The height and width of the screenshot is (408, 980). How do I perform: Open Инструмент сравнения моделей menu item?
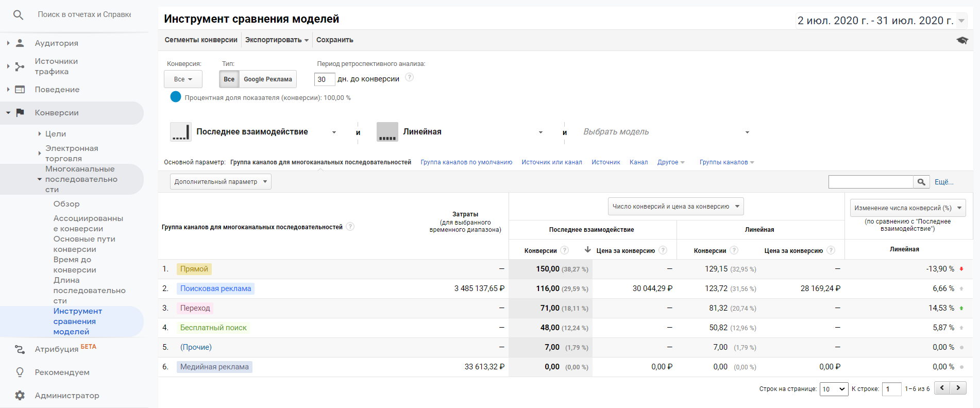tap(78, 321)
